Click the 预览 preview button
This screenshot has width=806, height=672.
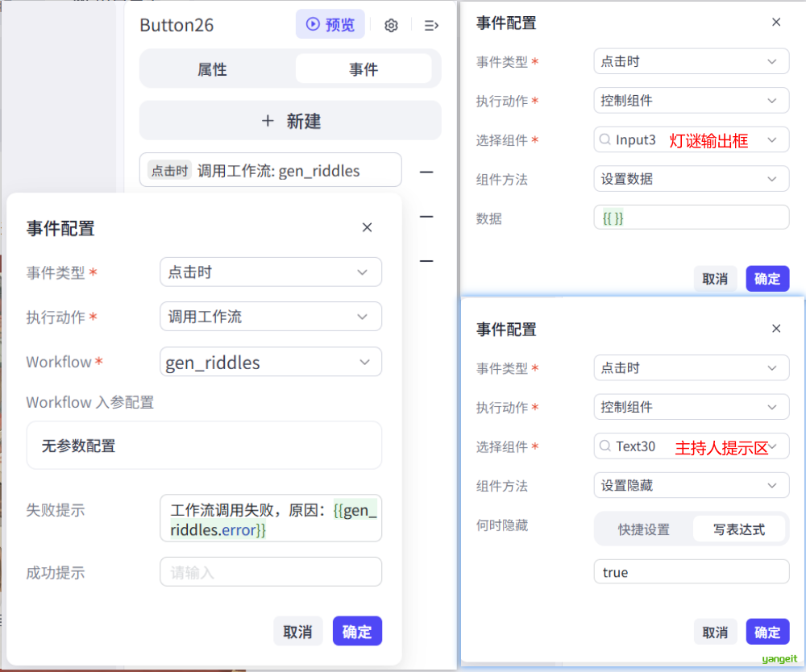click(330, 25)
